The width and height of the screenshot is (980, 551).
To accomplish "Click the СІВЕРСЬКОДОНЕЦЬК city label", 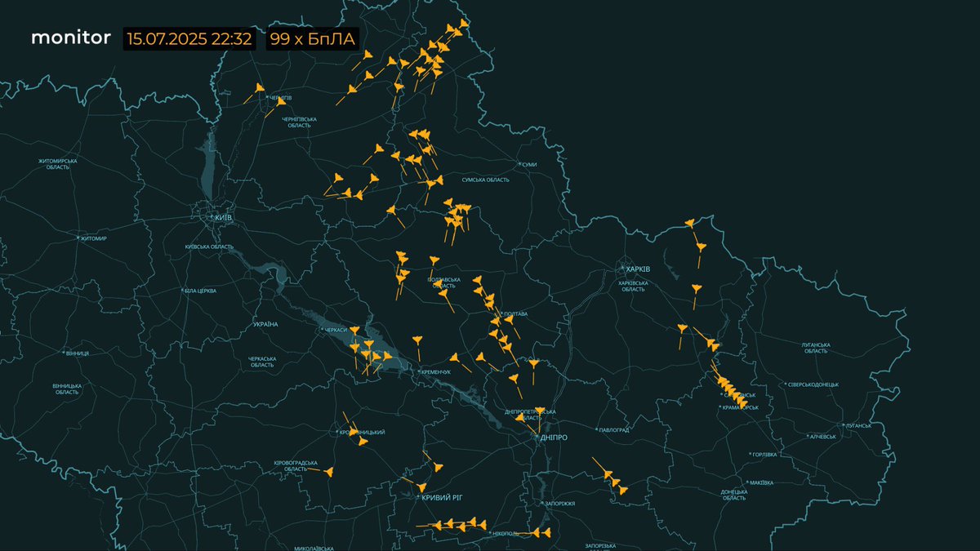I will click(x=813, y=384).
